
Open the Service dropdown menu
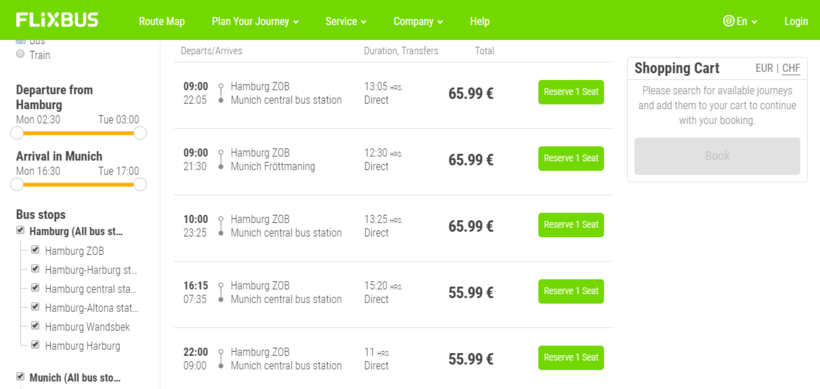coord(346,21)
